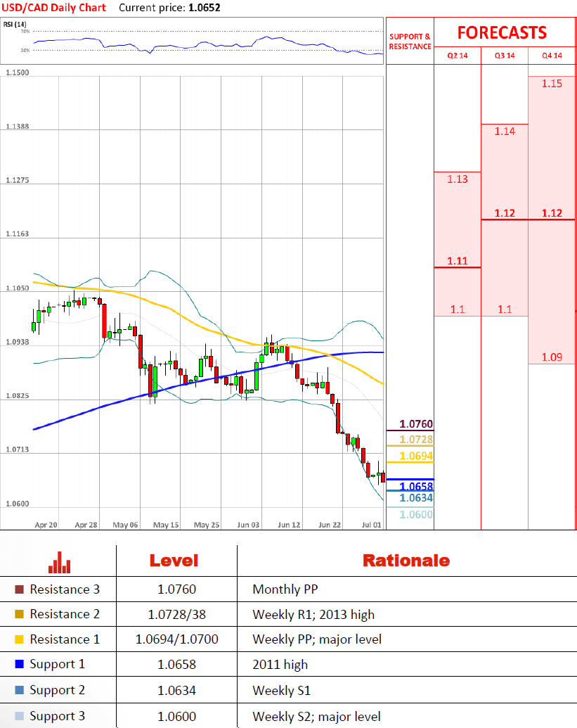
Task: Select the Q2 14 forecast column header
Action: point(458,56)
